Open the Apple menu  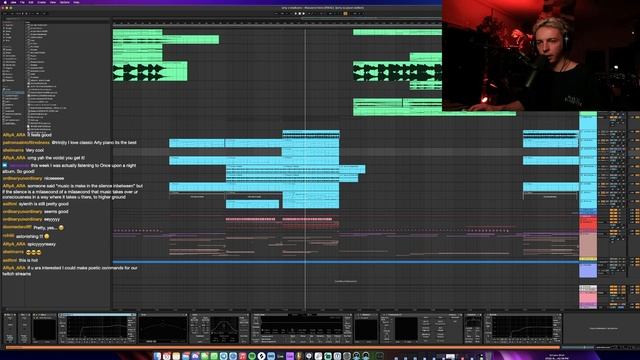(5, 2)
